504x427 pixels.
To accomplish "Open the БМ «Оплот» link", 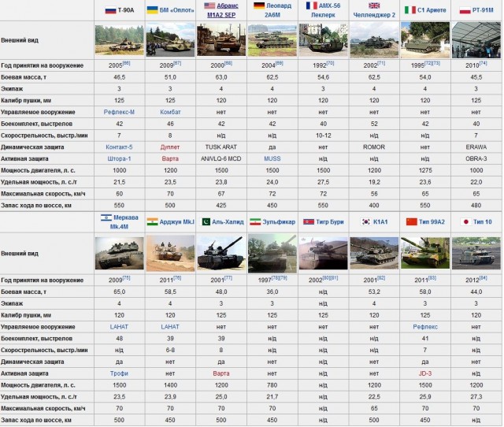I will tap(176, 10).
